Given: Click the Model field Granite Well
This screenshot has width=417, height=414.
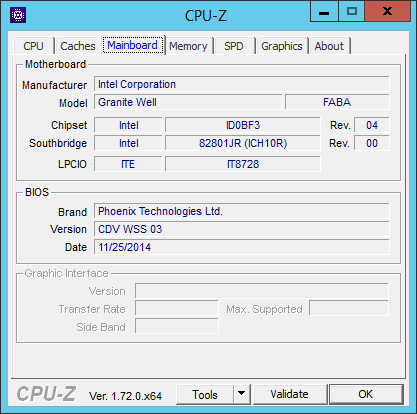Looking at the screenshot, I should [x=188, y=102].
